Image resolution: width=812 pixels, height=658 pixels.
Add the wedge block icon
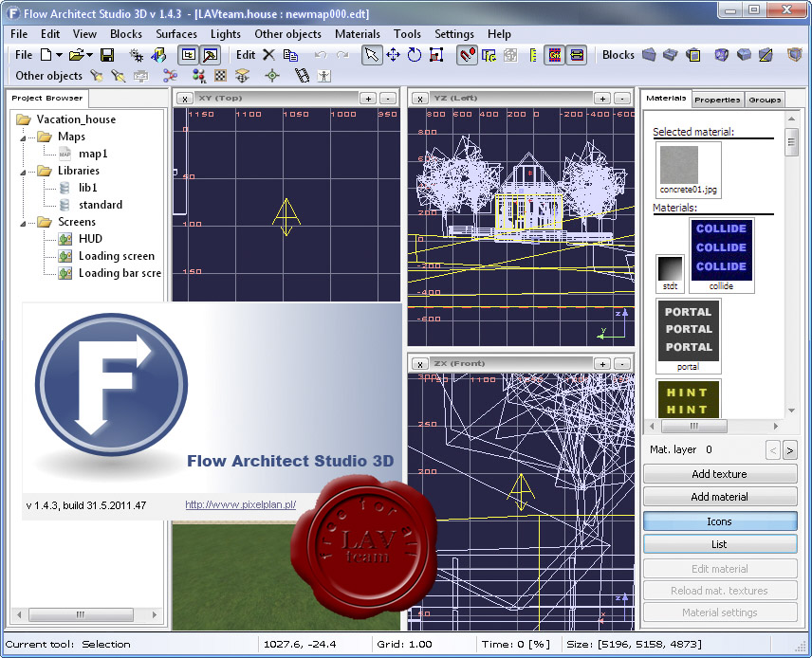[x=766, y=54]
